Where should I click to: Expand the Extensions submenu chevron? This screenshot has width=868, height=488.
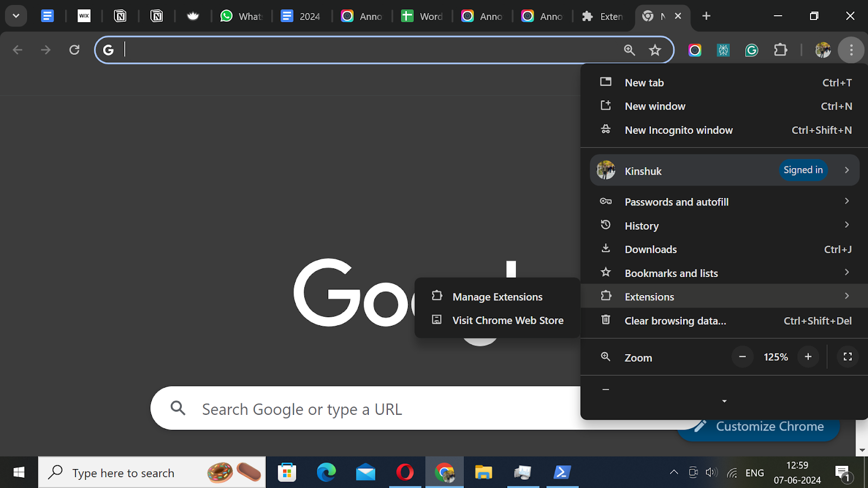[847, 296]
